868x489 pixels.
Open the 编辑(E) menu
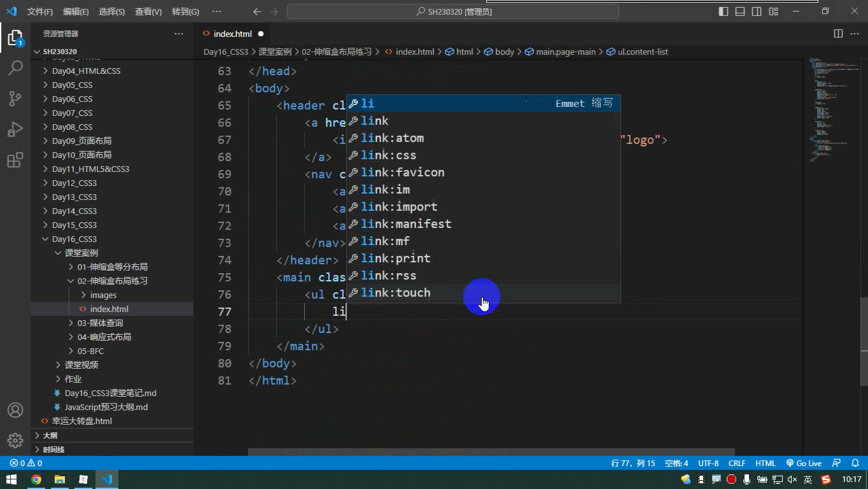76,11
